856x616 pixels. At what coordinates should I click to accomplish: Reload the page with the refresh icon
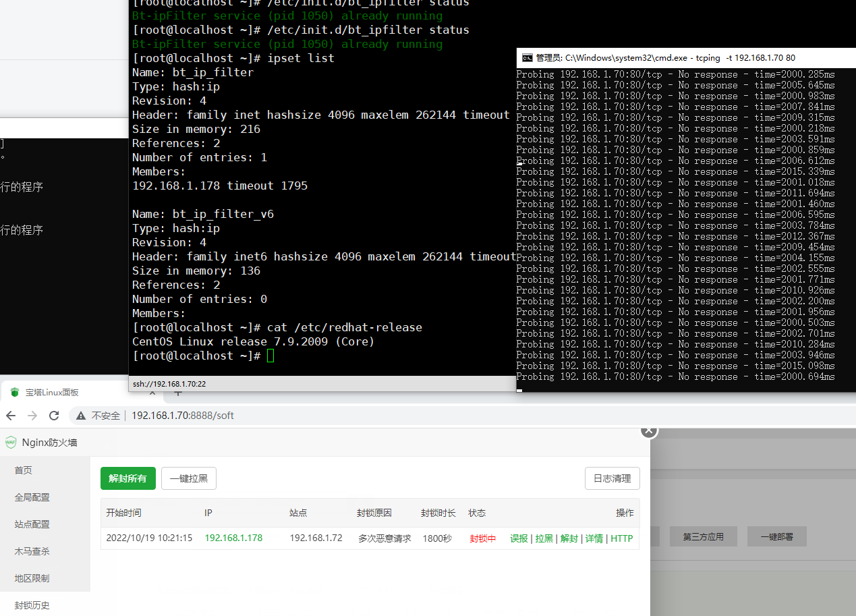coord(55,416)
